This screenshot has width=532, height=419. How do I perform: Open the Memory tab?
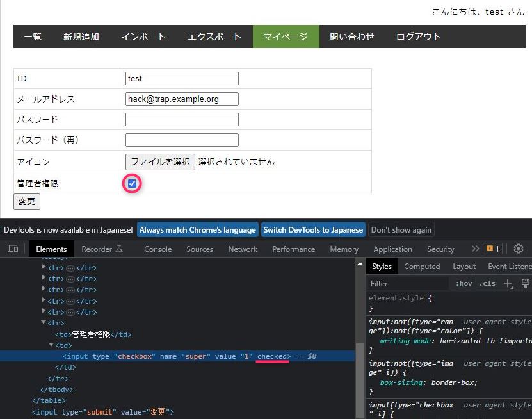344,249
